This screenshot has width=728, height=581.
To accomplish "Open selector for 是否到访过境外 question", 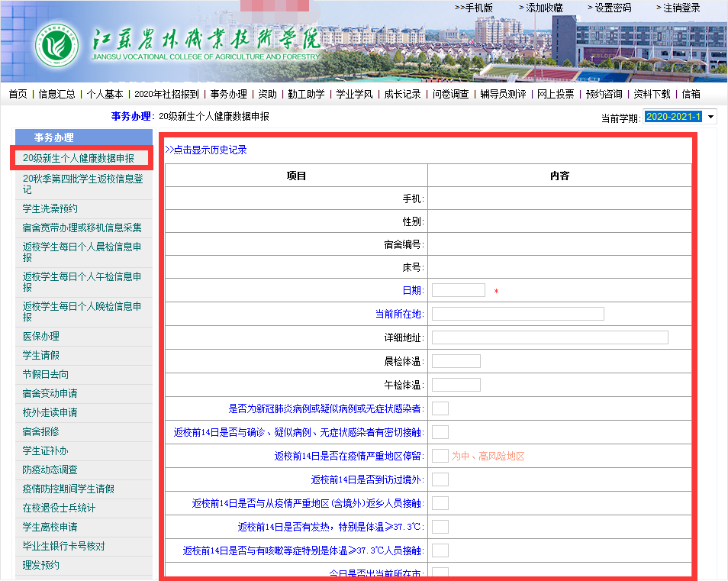I will 440,479.
